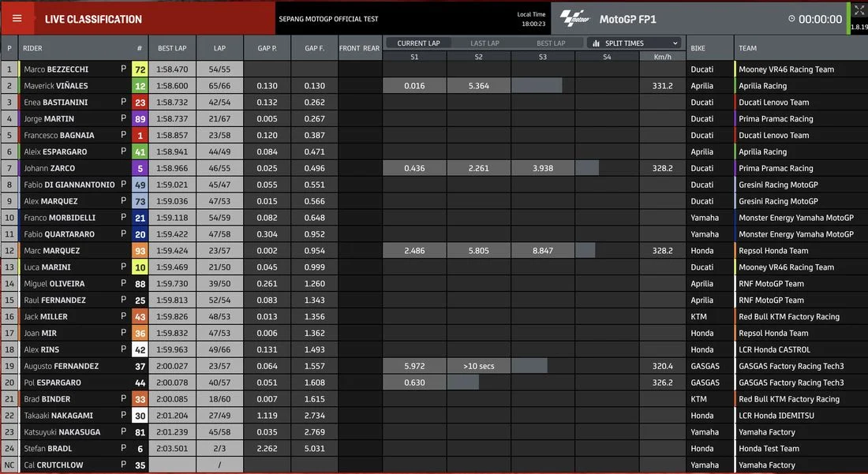Click Honda Test Team
Viewport: 868px width, 474px height.
tap(769, 449)
